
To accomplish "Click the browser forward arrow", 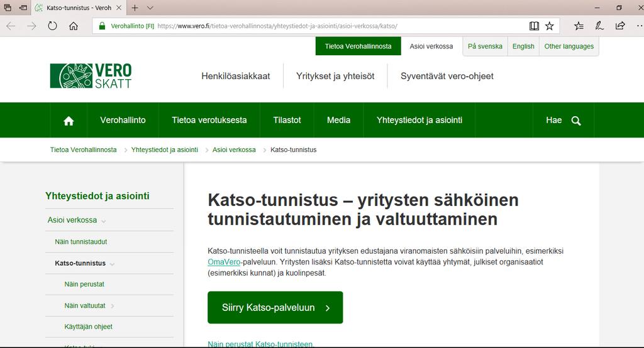I will 31,26.
